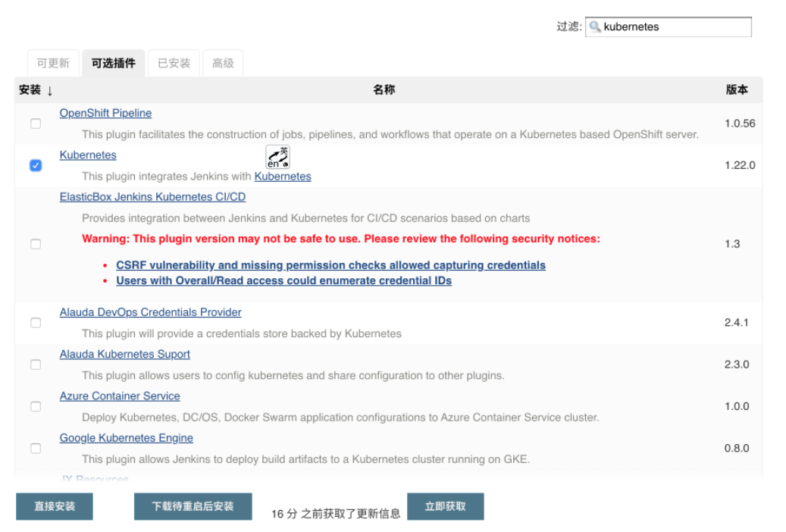Click Azure Container Service version 1.0.0

coord(737,406)
